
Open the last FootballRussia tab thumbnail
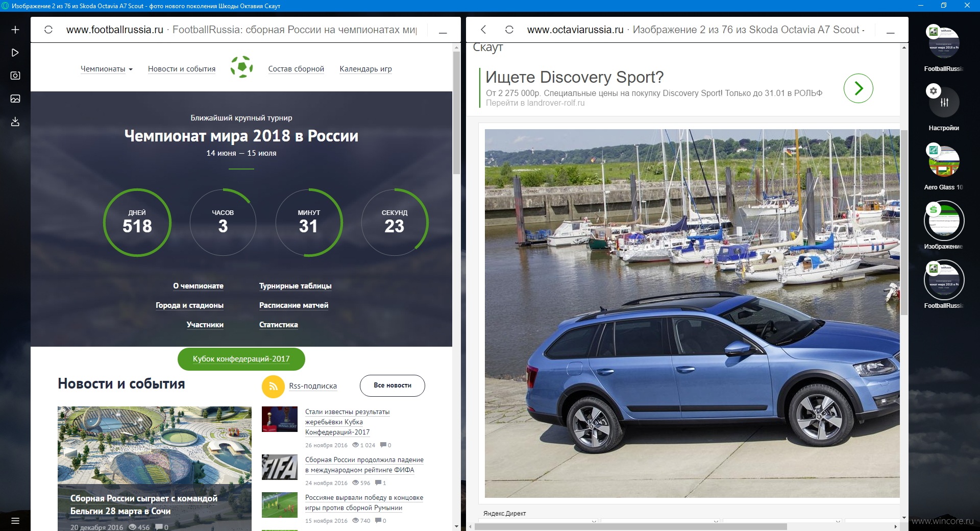(x=944, y=280)
